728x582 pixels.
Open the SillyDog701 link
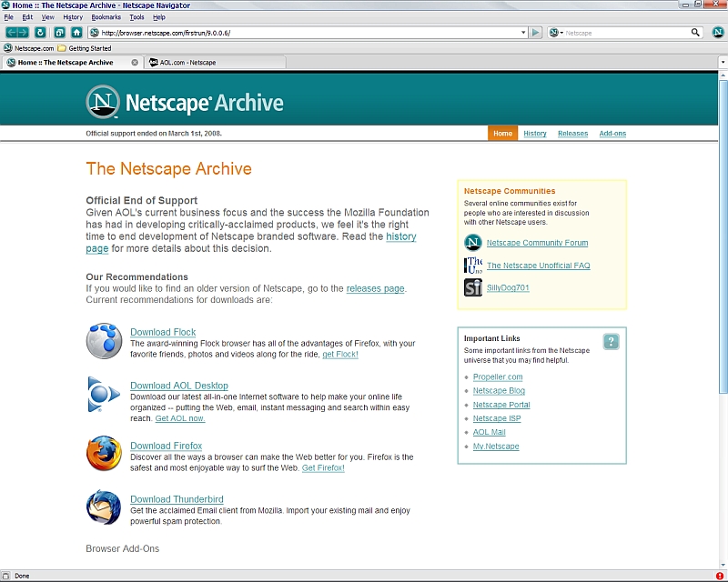click(x=508, y=287)
